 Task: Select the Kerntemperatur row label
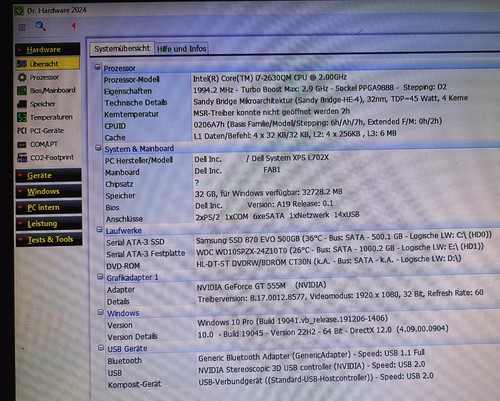coord(131,114)
